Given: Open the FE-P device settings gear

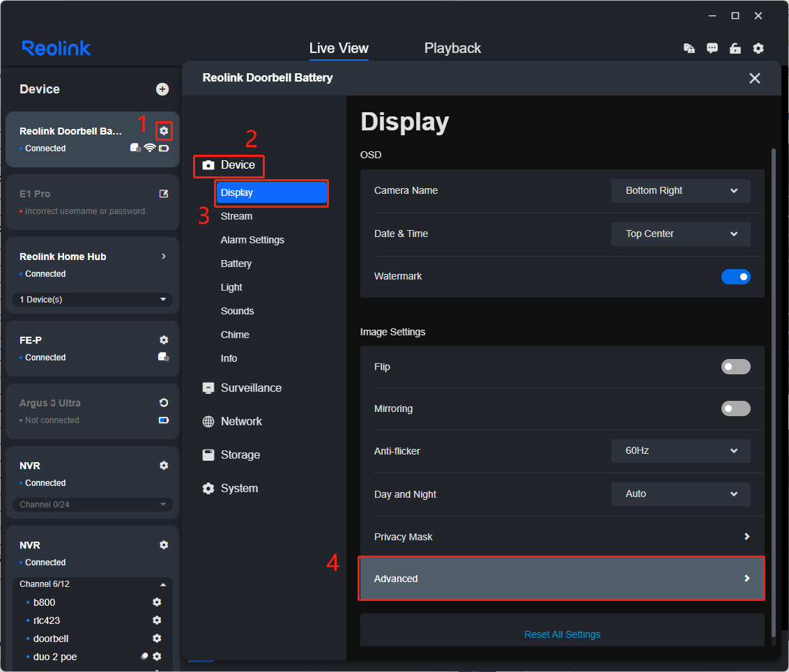Looking at the screenshot, I should pyautogui.click(x=164, y=339).
